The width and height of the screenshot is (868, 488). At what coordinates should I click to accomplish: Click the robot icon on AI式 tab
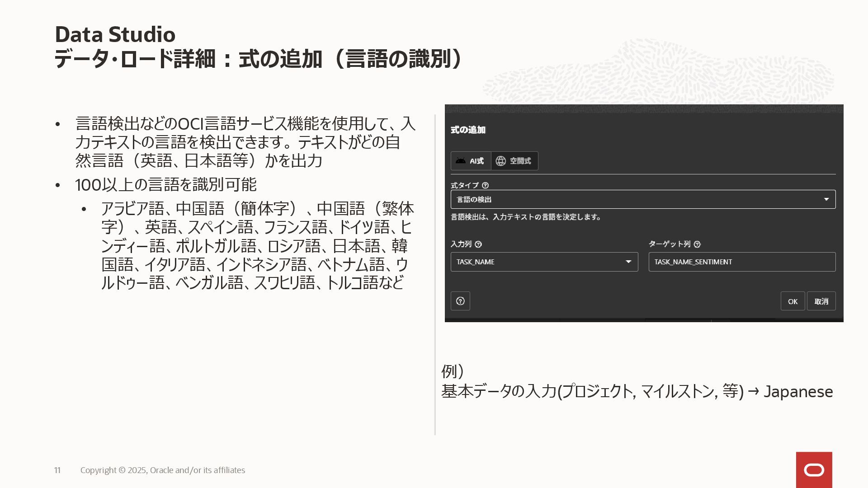[461, 161]
